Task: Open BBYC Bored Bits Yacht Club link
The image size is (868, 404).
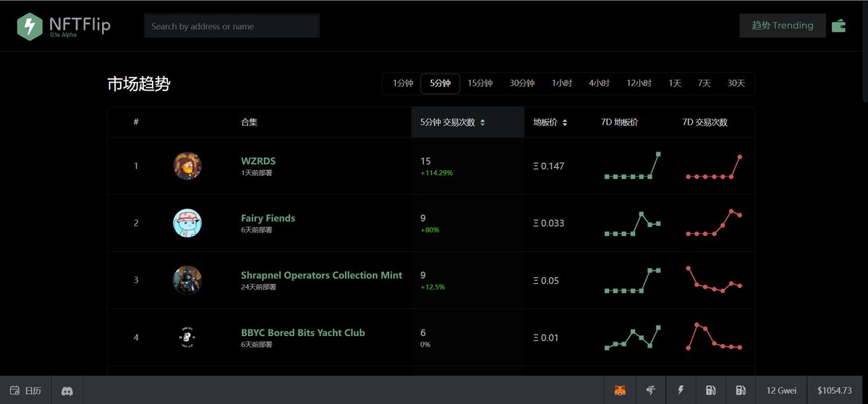Action: 303,332
